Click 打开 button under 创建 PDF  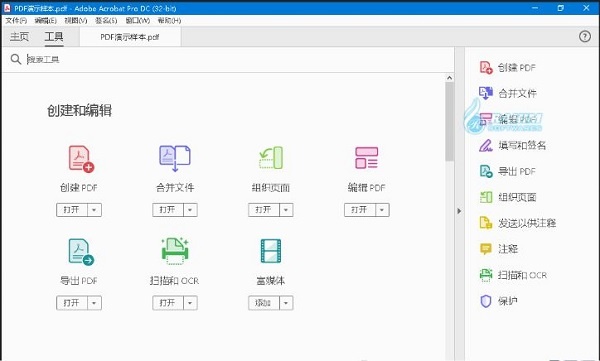click(x=72, y=210)
